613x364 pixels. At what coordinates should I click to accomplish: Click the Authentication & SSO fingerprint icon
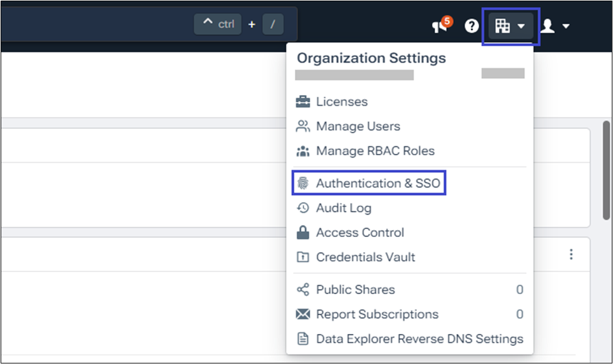(x=303, y=183)
